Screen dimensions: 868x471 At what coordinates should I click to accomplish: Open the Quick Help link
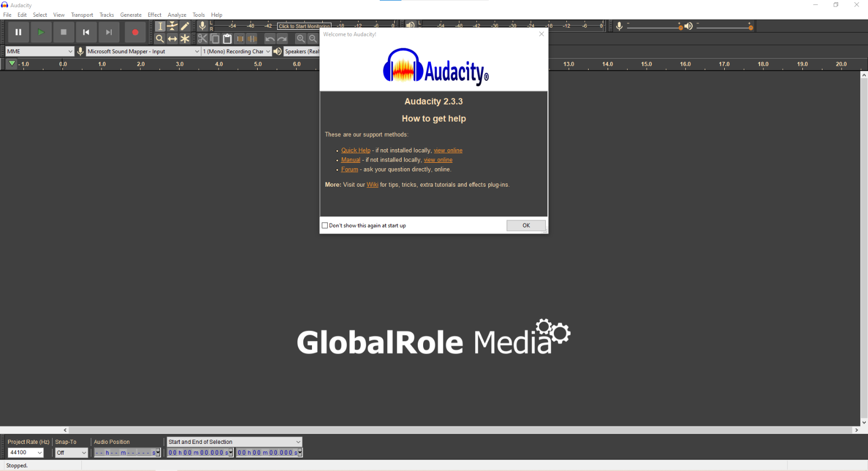point(355,150)
